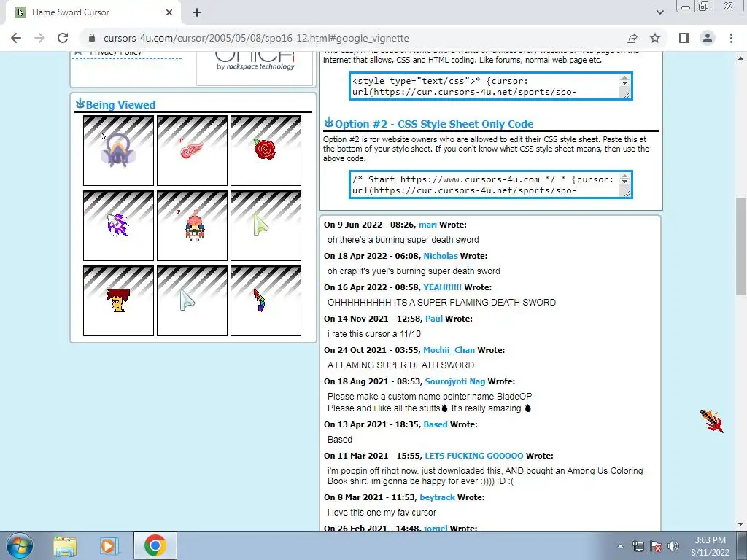The height and width of the screenshot is (560, 747).
Task: Launch Windows Media Player from taskbar
Action: pyautogui.click(x=109, y=545)
